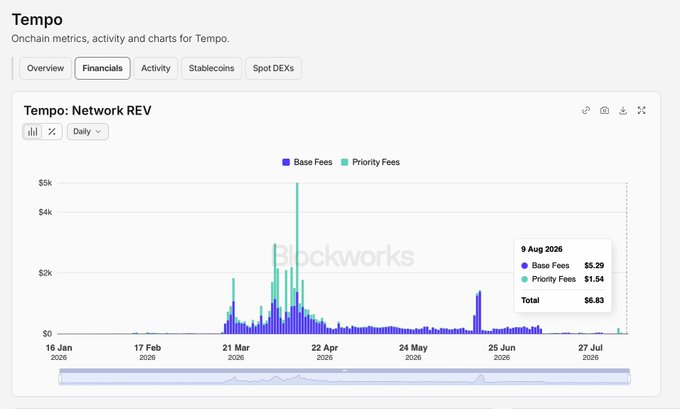
Task: Click the $2k y-axis label
Action: pyautogui.click(x=45, y=273)
